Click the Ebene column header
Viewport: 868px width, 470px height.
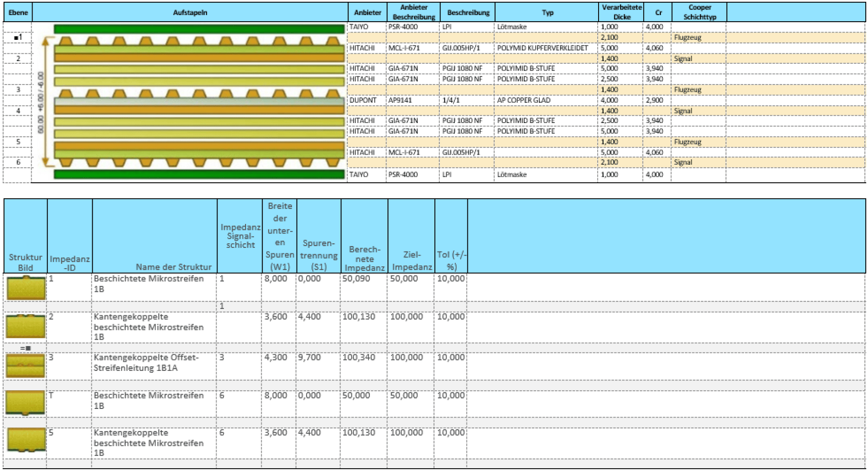tap(18, 13)
